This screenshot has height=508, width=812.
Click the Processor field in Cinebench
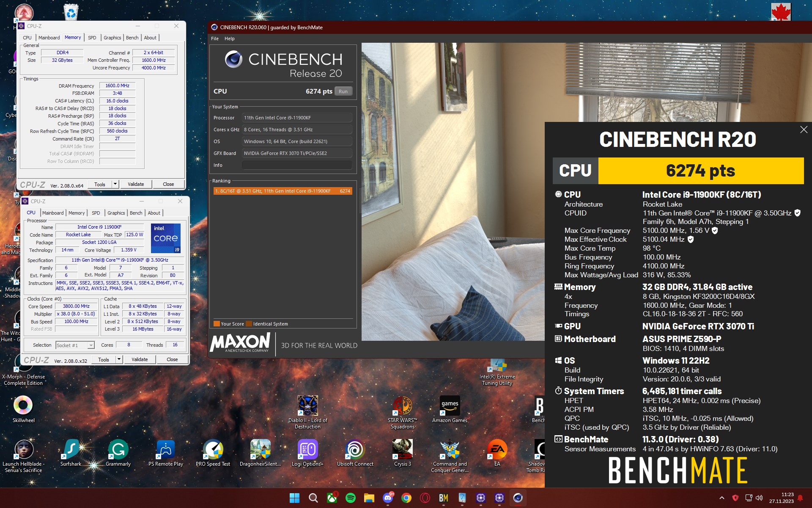coord(297,118)
